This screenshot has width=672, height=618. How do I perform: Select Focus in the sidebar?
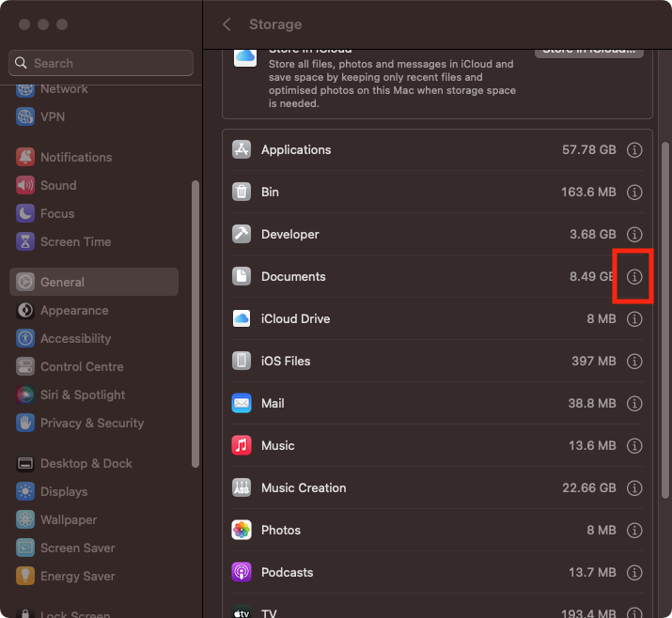(x=94, y=213)
